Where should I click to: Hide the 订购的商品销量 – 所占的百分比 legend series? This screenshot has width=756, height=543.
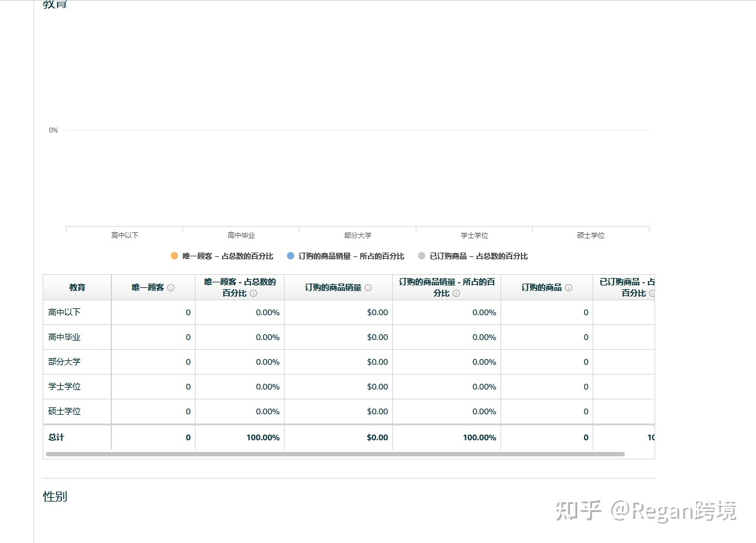click(x=351, y=256)
